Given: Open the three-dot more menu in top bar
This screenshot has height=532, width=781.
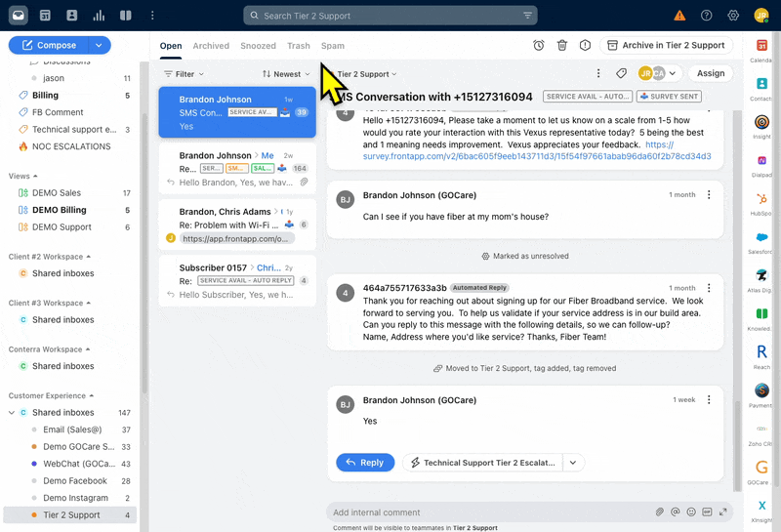Looking at the screenshot, I should coord(152,16).
